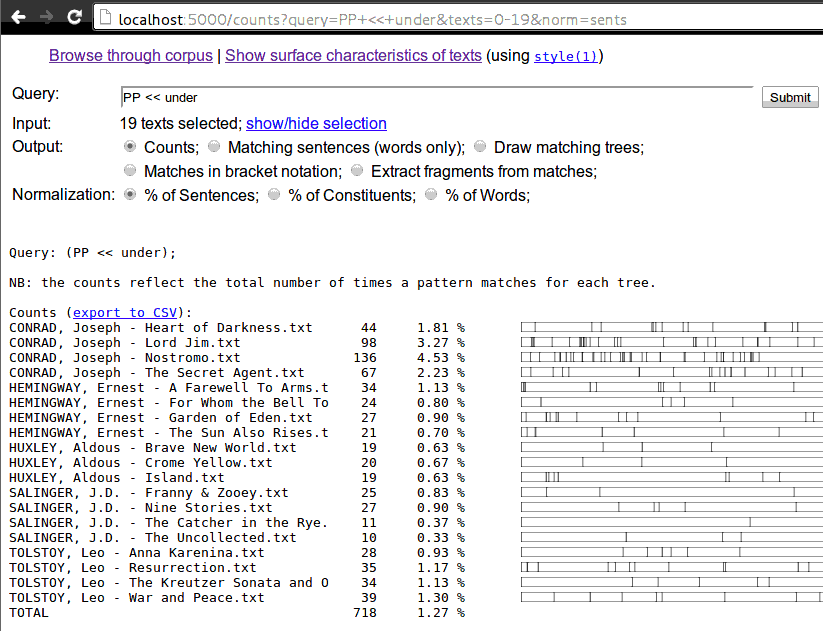
Task: Select Matches in bracket notation option
Action: (130, 171)
